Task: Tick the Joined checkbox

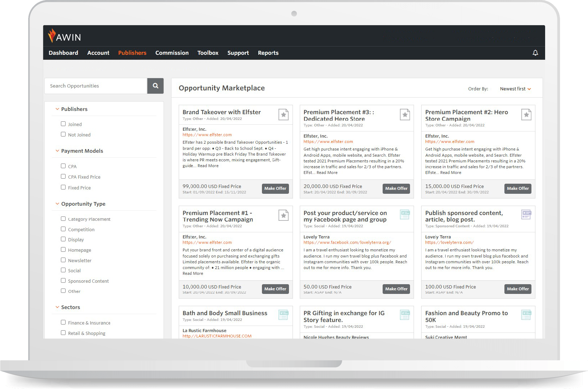Action: tap(63, 124)
